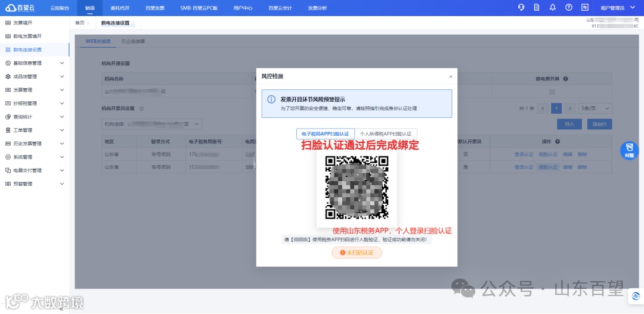This screenshot has height=314, width=644.
Task: Select 电子税局APP扫脸认证 tab in dialog
Action: 326,134
